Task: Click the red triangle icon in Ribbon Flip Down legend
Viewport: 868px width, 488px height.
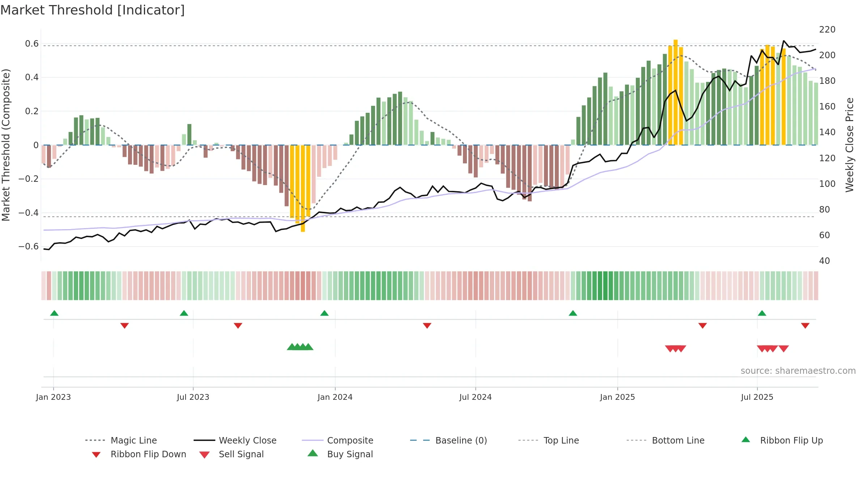Action: coord(96,455)
